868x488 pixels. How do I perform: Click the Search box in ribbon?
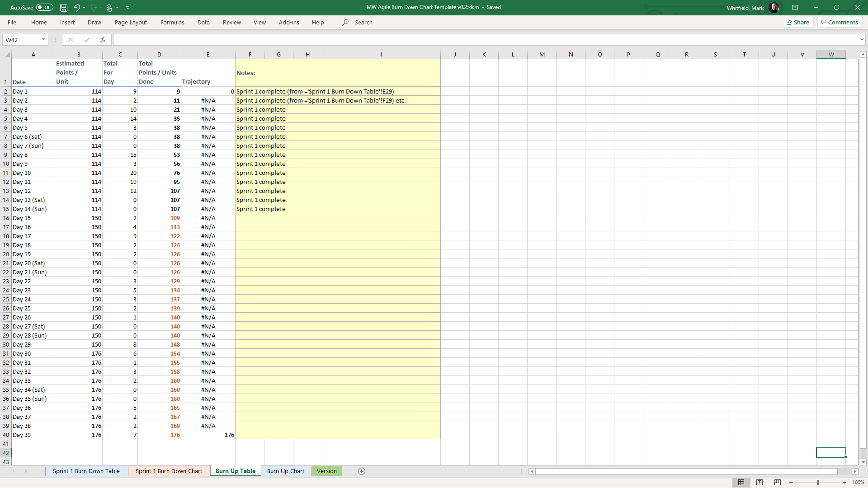click(363, 22)
